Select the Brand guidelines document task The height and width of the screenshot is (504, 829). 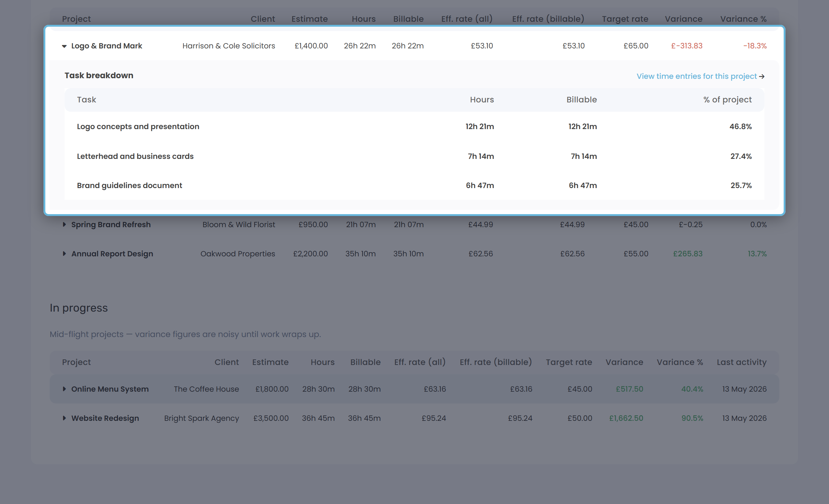point(129,186)
